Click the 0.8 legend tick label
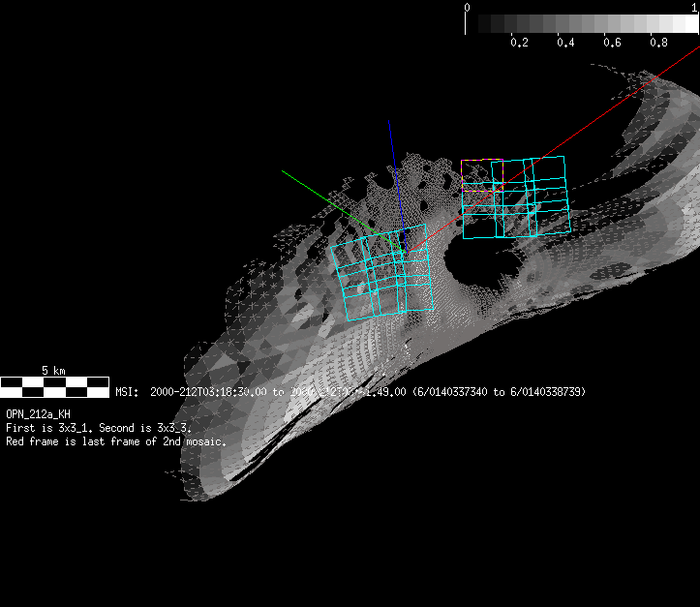Image resolution: width=700 pixels, height=607 pixels. pyautogui.click(x=658, y=43)
